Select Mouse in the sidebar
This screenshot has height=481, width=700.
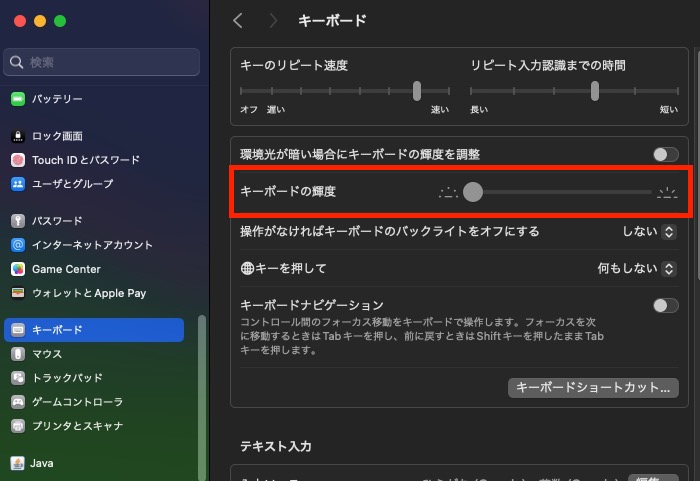pyautogui.click(x=47, y=354)
